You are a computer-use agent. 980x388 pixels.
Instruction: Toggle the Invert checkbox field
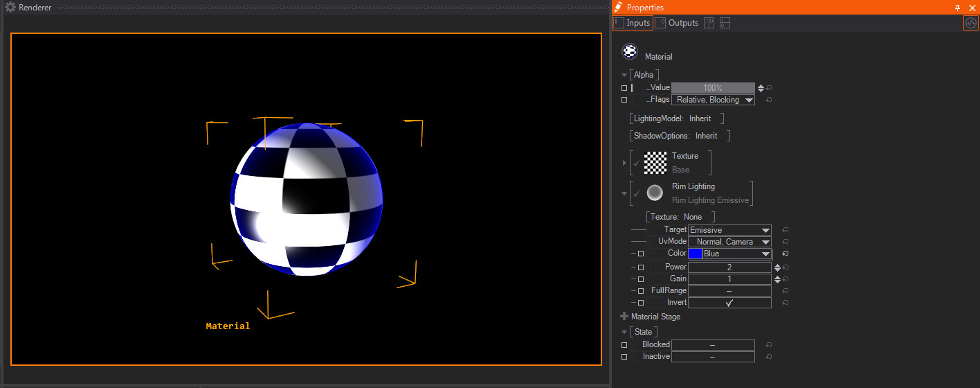[729, 303]
